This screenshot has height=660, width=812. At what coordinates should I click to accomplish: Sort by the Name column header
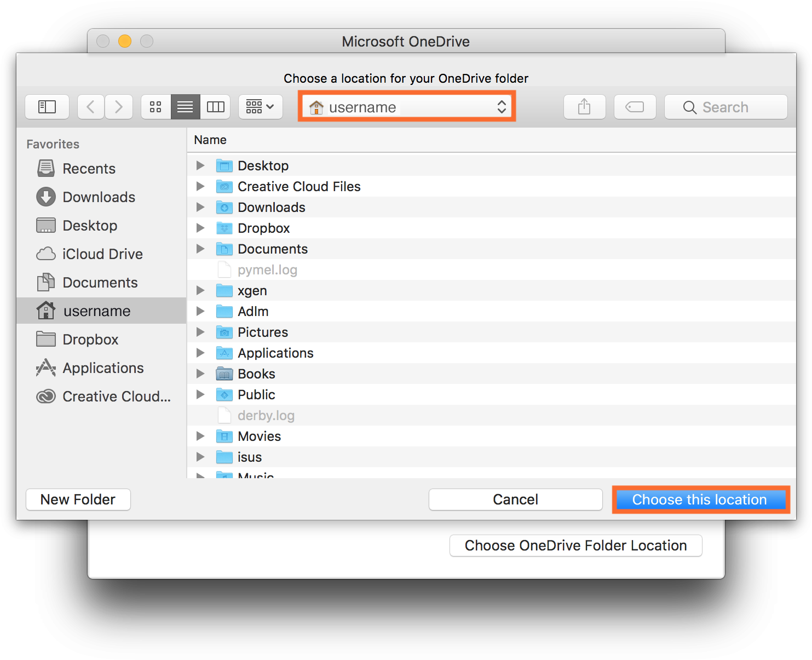(210, 140)
